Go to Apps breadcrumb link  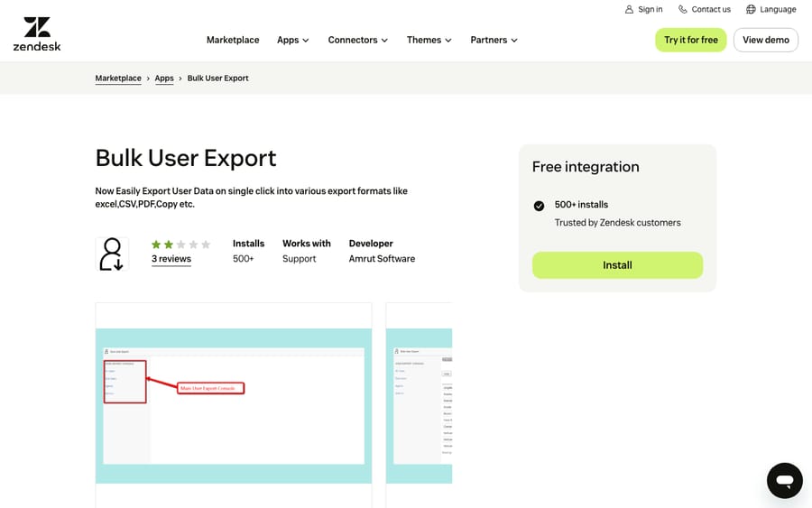coord(164,79)
